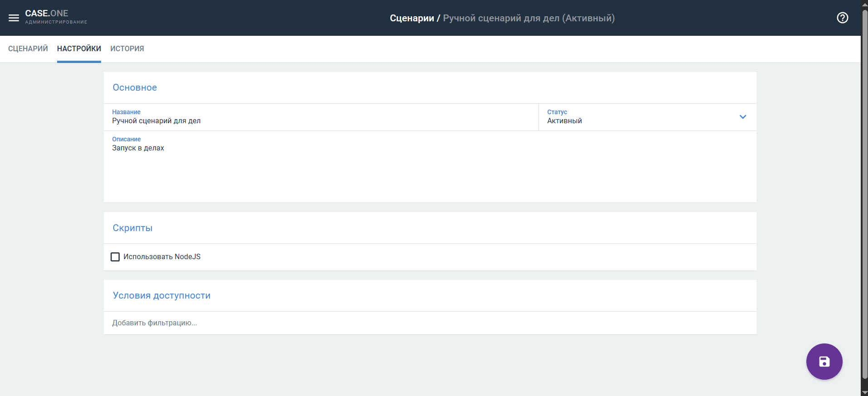Click the scenario title in the breadcrumb
868x396 pixels.
click(529, 18)
